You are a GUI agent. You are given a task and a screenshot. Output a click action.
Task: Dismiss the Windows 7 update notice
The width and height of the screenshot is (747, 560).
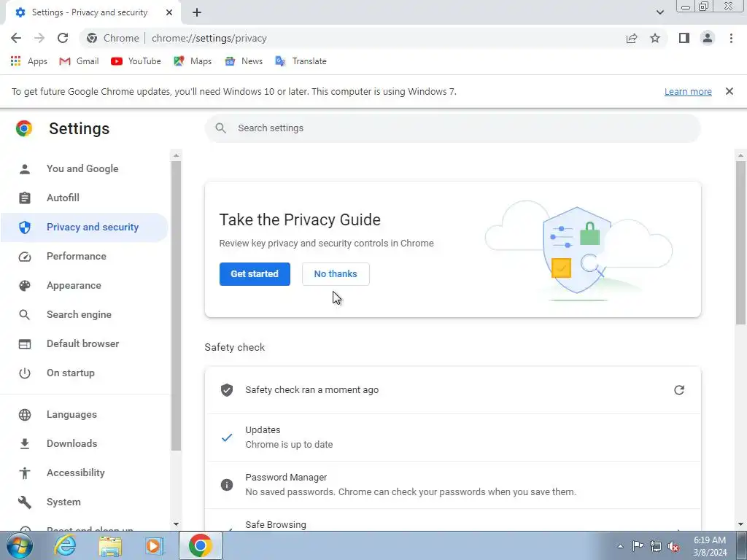click(x=729, y=91)
